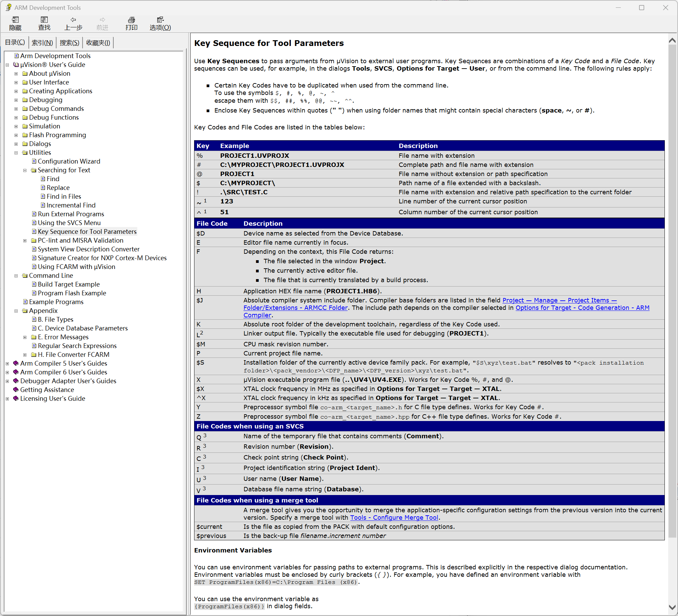Click the Command Line open folder icon
This screenshot has height=616, width=678.
pos(25,275)
